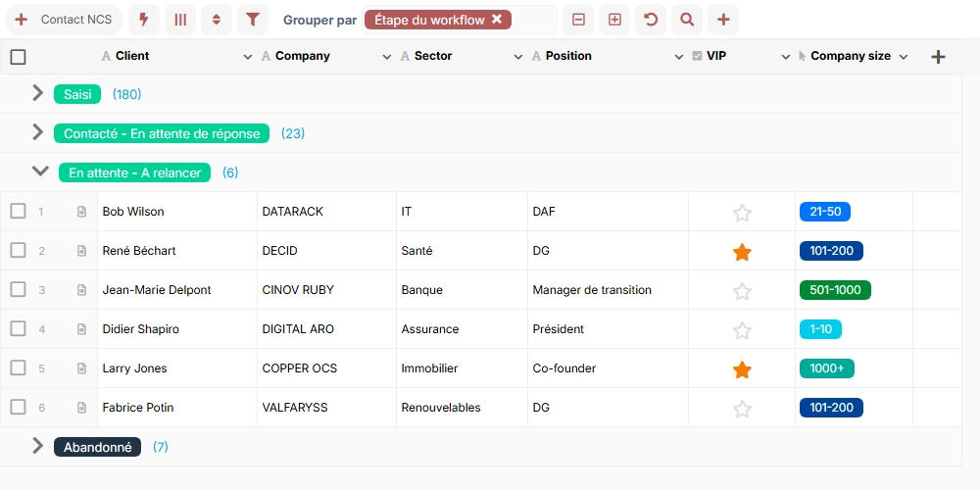The width and height of the screenshot is (980, 490).
Task: Open Client column dropdown arrow
Action: (248, 57)
